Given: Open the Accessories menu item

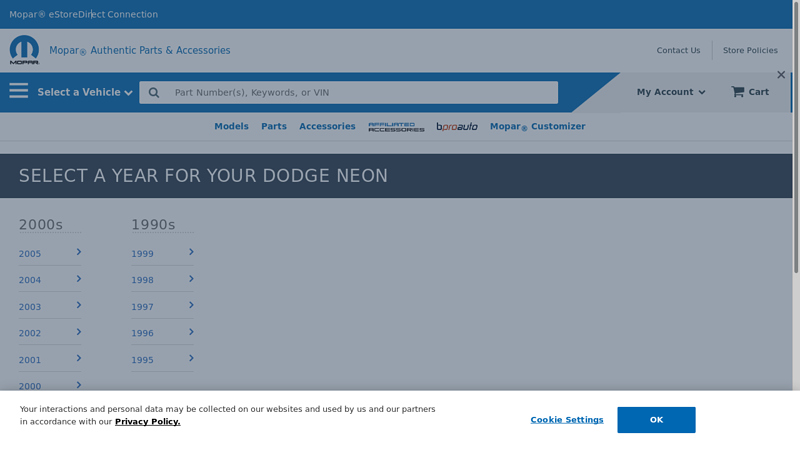Looking at the screenshot, I should 327,126.
